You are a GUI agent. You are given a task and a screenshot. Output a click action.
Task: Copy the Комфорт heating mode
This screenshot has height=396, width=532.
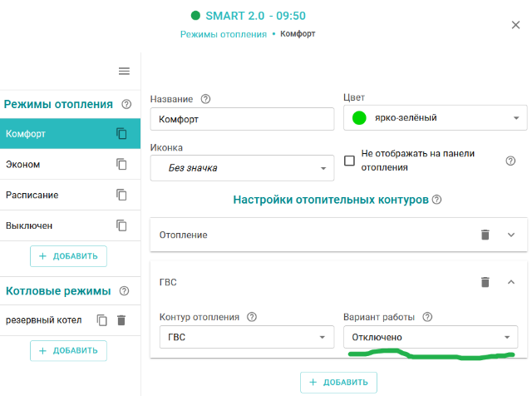tap(121, 133)
